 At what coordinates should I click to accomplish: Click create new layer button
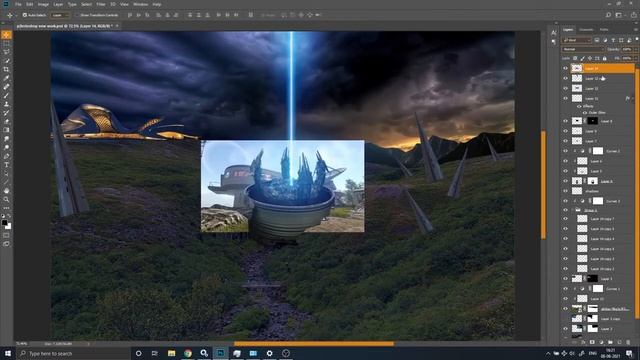click(619, 342)
